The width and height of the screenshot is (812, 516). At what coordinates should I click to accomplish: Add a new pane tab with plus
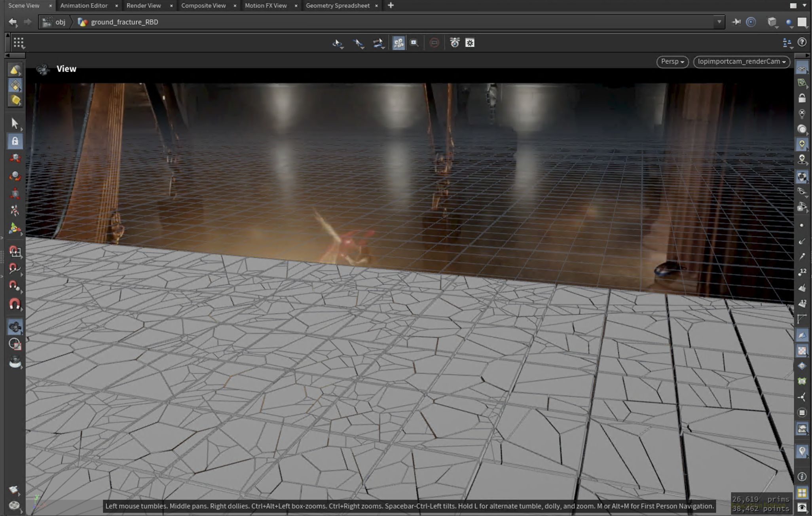click(391, 6)
